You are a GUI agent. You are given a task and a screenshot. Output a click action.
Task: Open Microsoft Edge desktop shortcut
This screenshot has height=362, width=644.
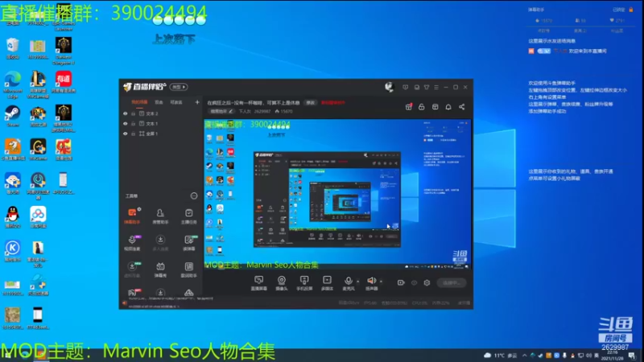tap(12, 84)
